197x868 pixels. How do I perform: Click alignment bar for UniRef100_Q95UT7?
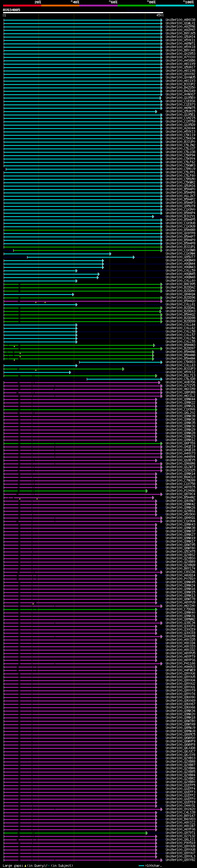click(81, 257)
